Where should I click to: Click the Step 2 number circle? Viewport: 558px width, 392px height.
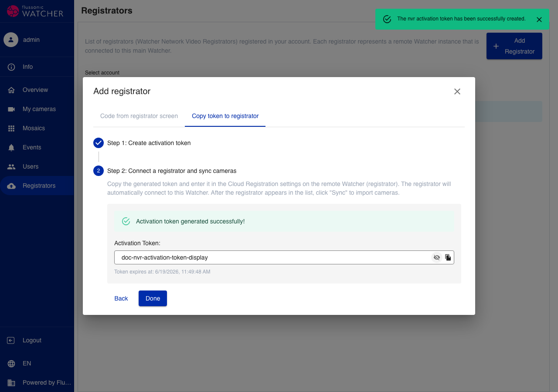click(x=99, y=171)
